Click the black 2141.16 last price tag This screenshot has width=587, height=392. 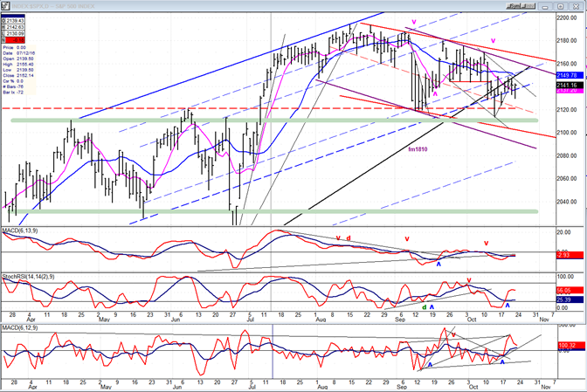570,86
